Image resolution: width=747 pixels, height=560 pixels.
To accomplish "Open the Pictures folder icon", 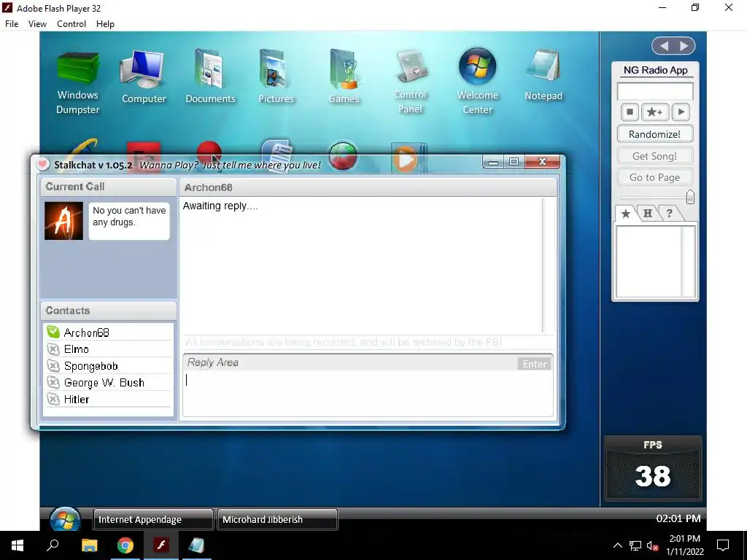I will 276,77.
